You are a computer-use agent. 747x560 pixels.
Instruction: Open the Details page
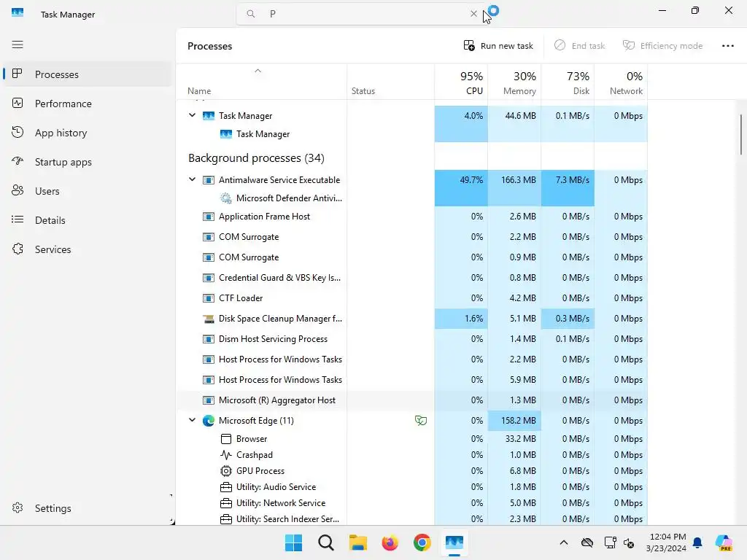pos(87,220)
